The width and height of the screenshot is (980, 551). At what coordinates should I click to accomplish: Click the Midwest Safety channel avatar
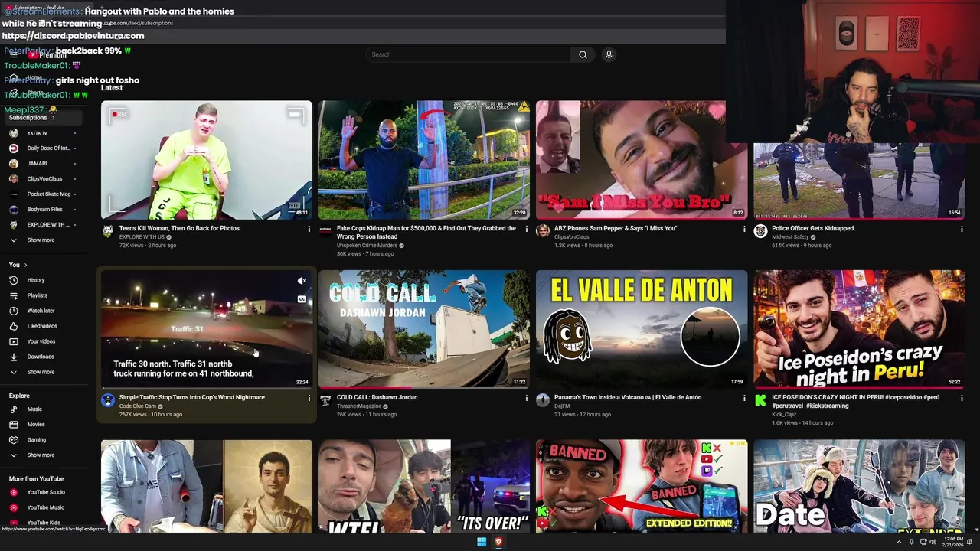[760, 231]
